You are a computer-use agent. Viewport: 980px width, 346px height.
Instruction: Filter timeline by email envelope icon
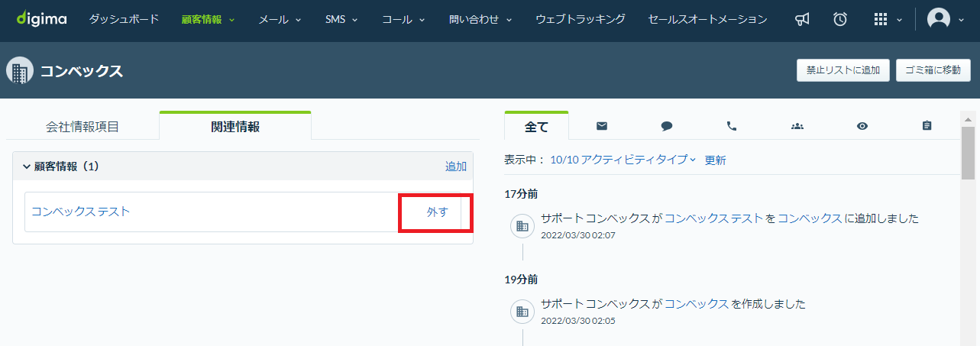602,126
